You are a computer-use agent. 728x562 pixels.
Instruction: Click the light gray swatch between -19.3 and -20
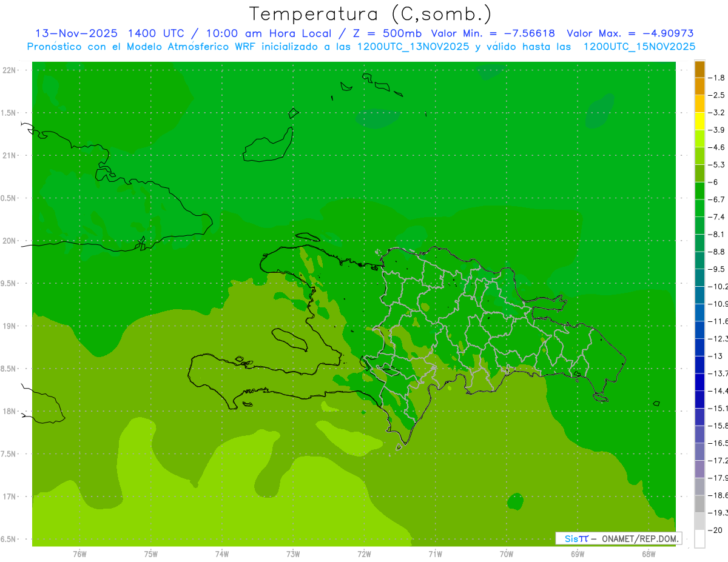[699, 521]
